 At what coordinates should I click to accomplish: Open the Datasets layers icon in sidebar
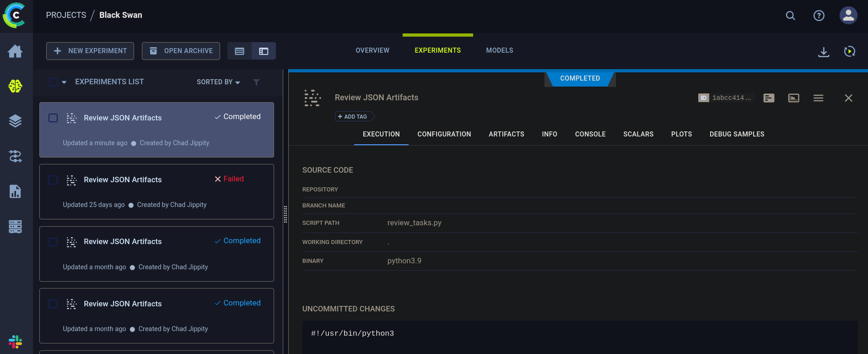point(15,121)
